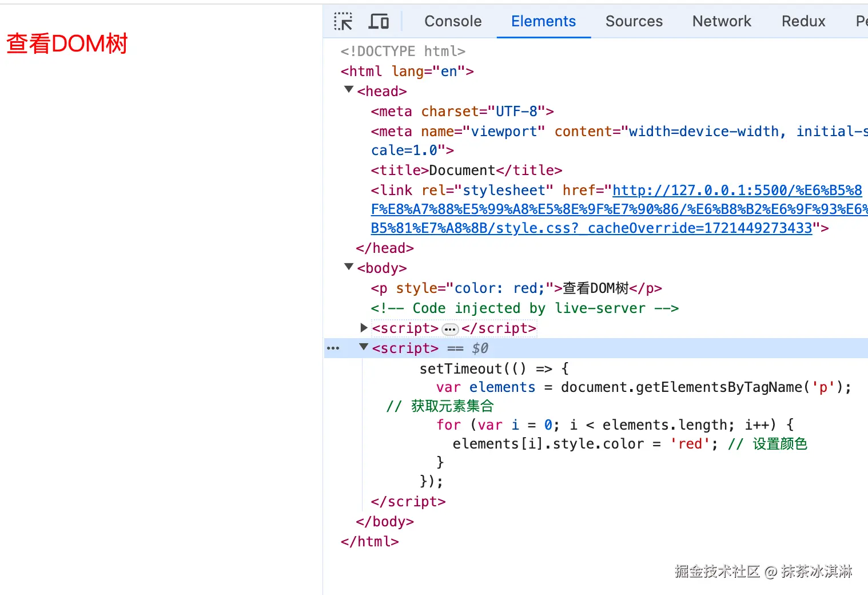Open the Sources tab
The width and height of the screenshot is (868, 595).
pyautogui.click(x=634, y=22)
